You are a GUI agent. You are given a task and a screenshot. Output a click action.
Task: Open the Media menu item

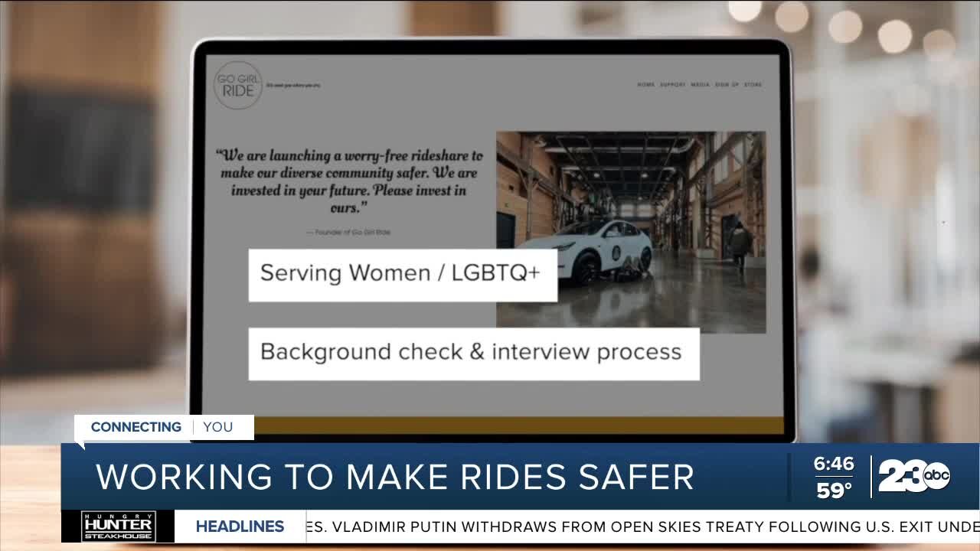[701, 85]
